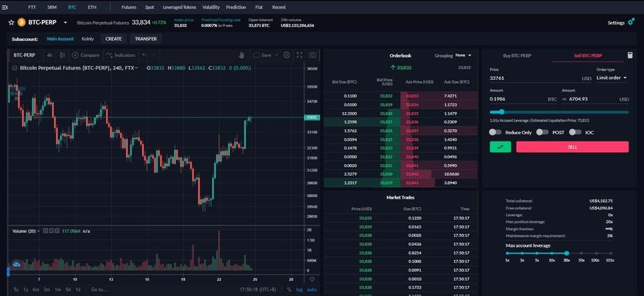
Task: Undo the last chart action
Action: point(144,55)
